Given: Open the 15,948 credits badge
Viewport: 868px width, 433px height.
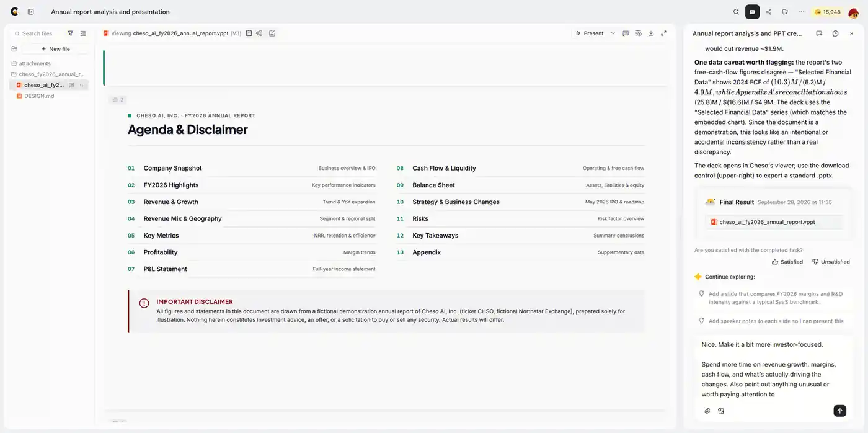Looking at the screenshot, I should 828,12.
